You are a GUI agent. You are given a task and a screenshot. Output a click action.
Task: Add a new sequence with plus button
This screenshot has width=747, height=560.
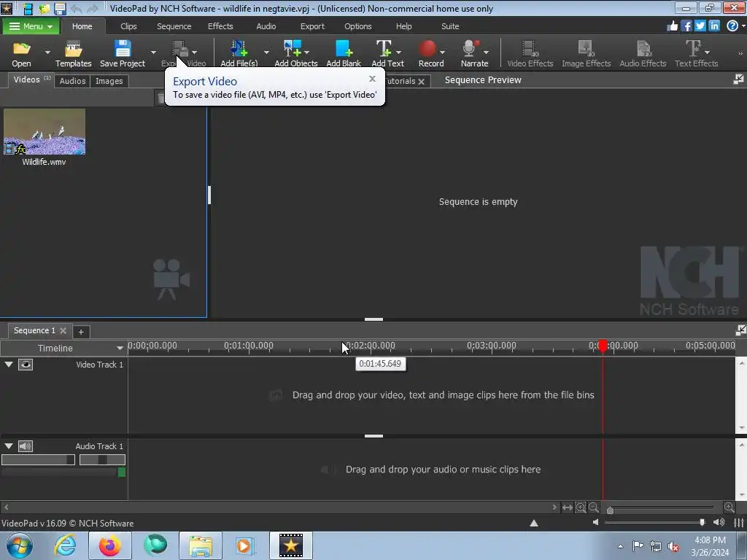(81, 332)
